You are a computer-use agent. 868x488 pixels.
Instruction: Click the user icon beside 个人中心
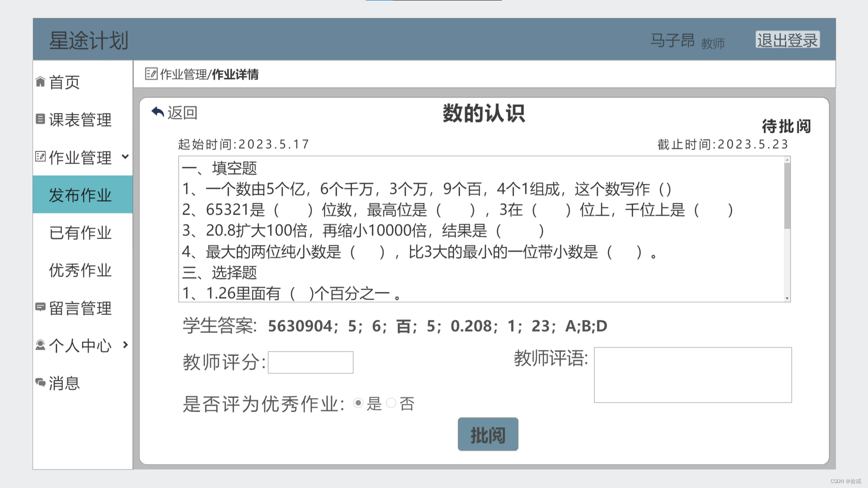[x=40, y=345]
